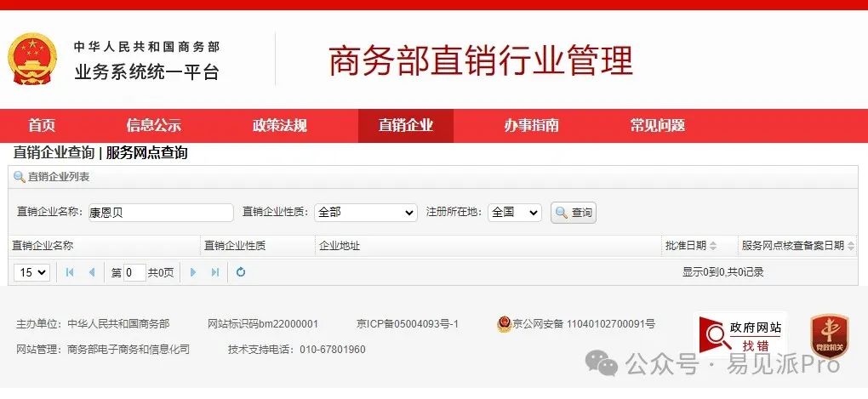Change rows-per-page dropdown showing 15

32,272
